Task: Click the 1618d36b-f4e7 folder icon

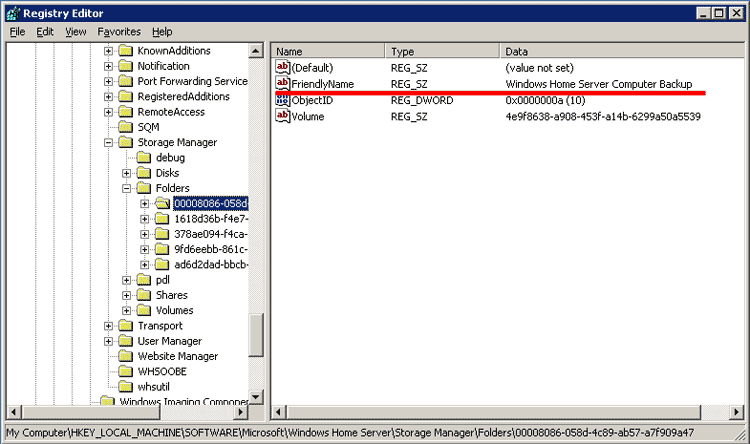Action: pyautogui.click(x=162, y=219)
